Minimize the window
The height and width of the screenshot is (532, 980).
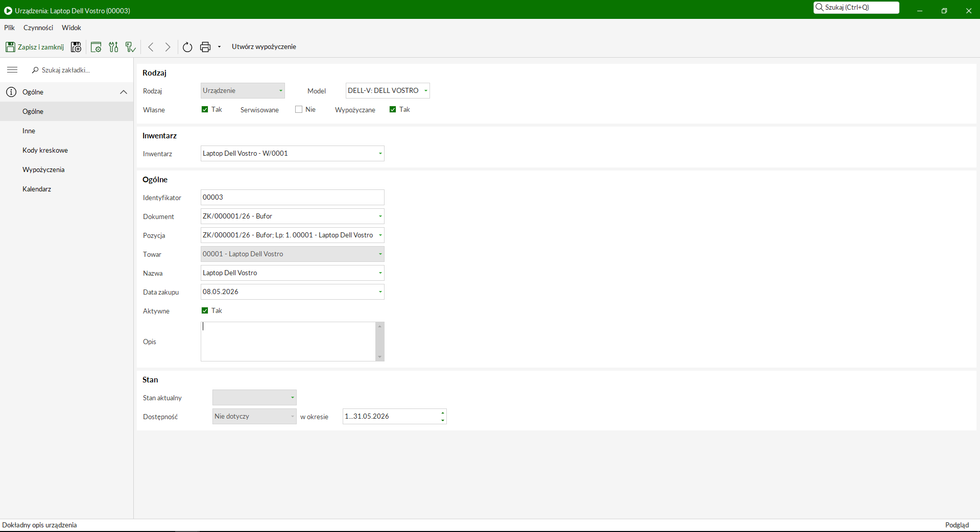[920, 10]
